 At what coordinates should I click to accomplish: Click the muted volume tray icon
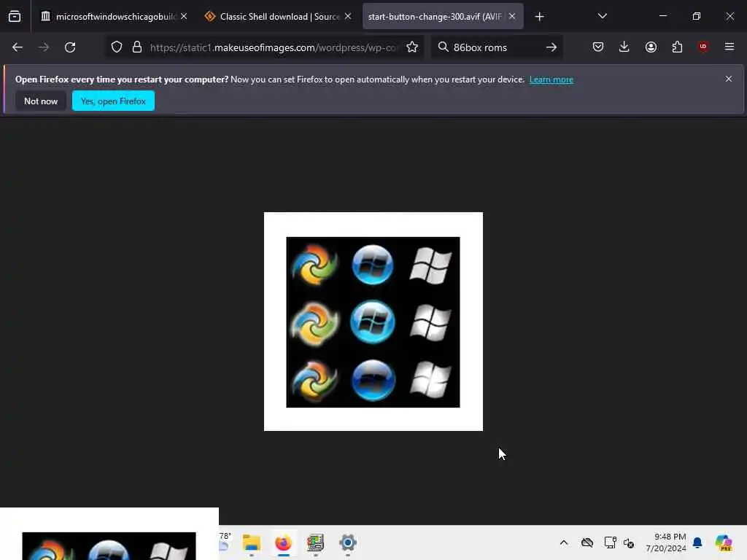(x=629, y=542)
